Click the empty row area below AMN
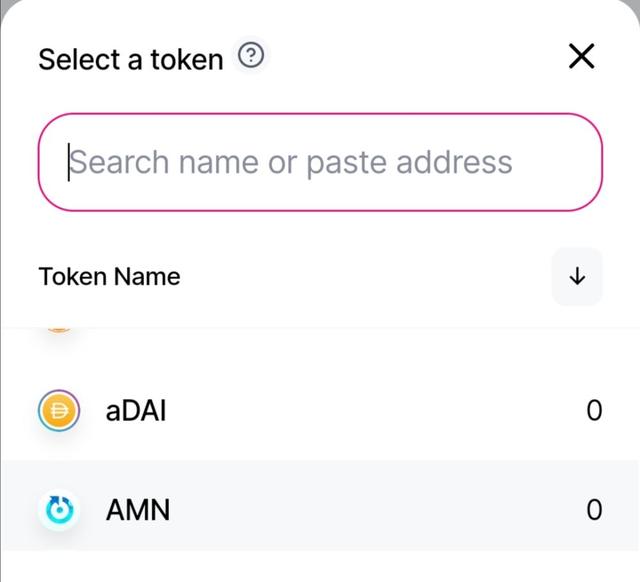This screenshot has height=582, width=640. click(x=320, y=566)
